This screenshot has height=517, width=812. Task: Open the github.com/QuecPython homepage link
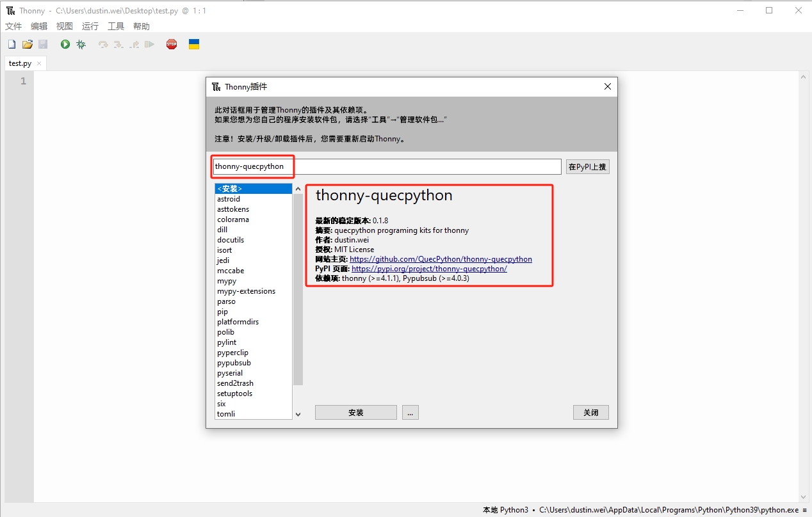[x=441, y=259]
